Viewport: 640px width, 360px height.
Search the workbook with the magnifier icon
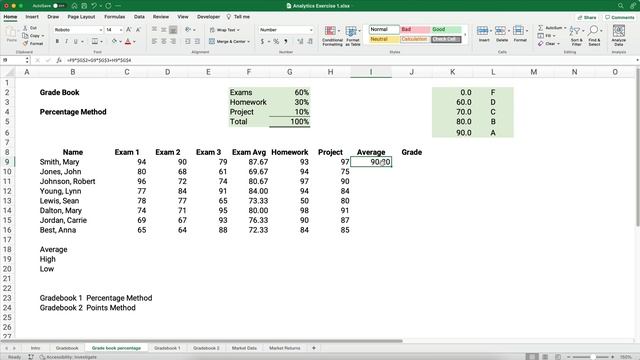tap(620, 6)
